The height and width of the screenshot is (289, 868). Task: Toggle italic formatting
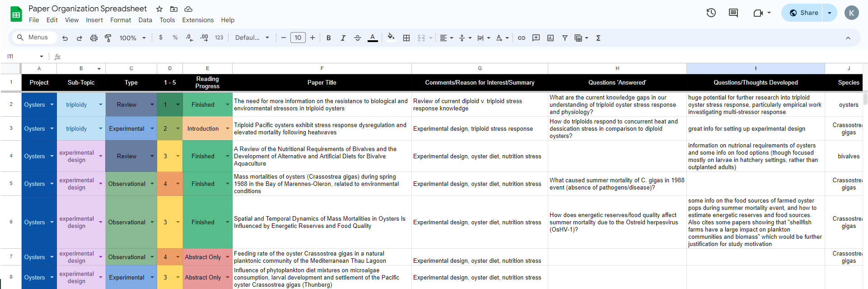pos(343,38)
